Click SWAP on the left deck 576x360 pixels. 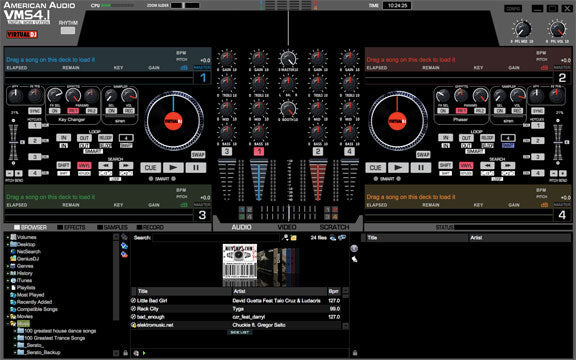(198, 155)
